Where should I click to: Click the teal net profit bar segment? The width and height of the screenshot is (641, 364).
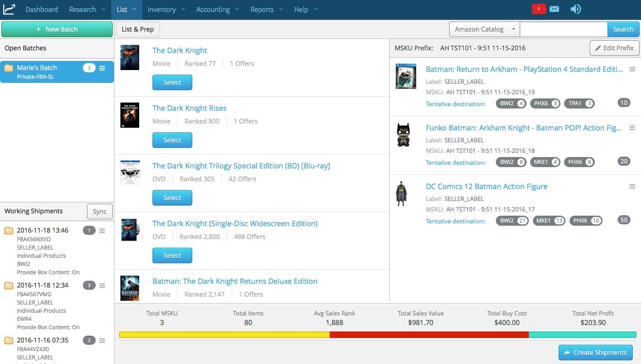pos(582,335)
